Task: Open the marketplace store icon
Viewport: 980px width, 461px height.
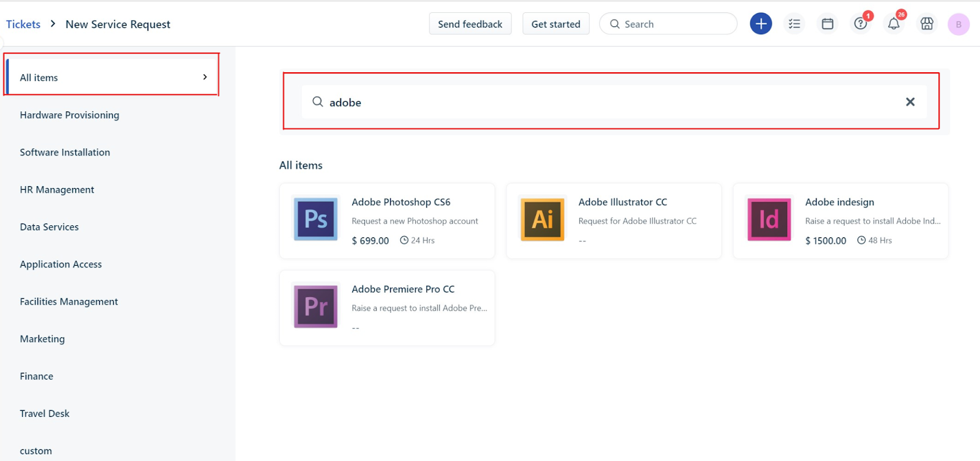Action: [x=927, y=24]
